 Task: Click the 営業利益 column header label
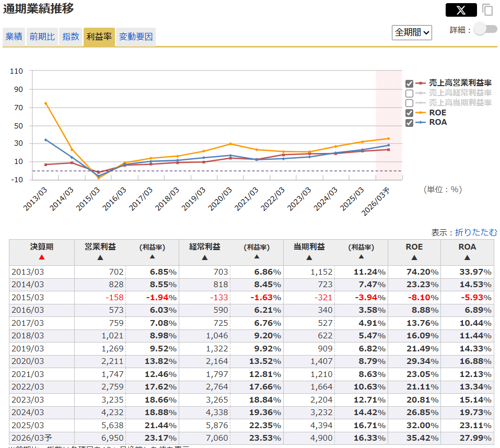[x=100, y=246]
